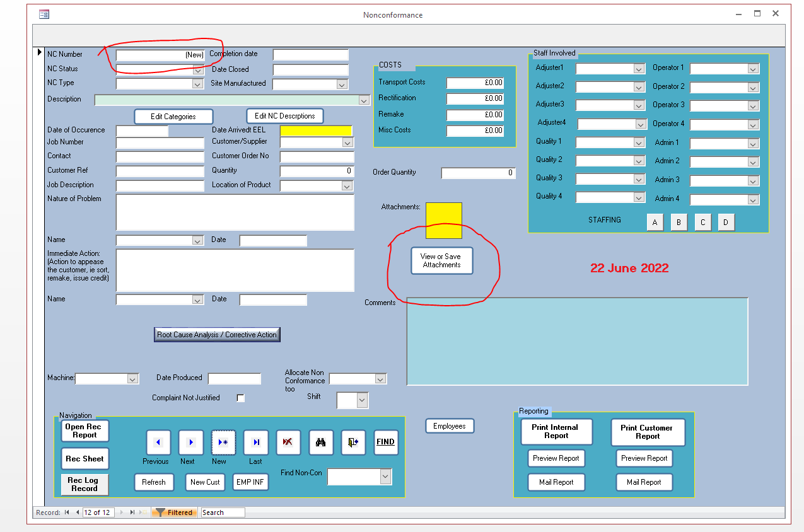Close form with exit door icon
Viewport: 804px width, 532px height.
[353, 442]
